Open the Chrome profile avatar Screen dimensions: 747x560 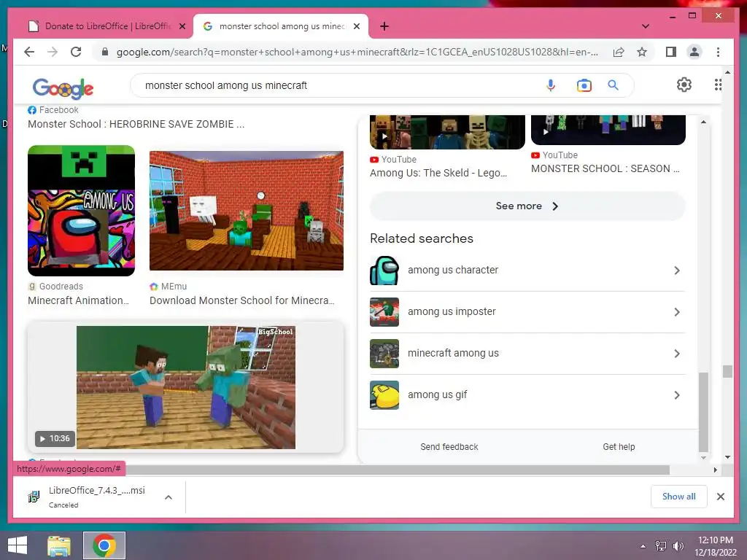pyautogui.click(x=694, y=52)
